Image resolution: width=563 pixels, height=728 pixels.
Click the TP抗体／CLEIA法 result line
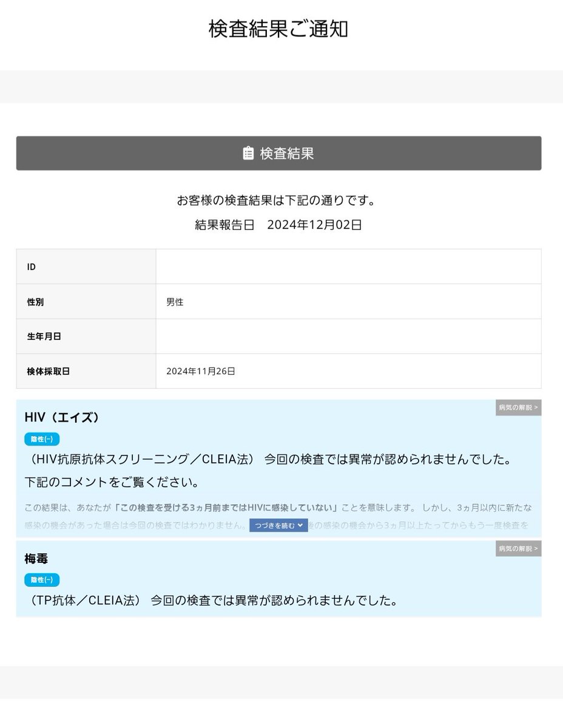213,601
